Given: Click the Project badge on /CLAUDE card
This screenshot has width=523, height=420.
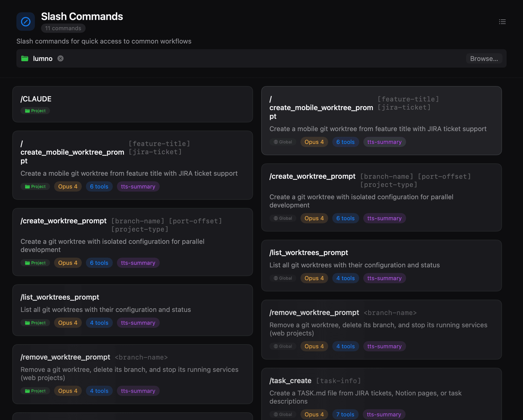Looking at the screenshot, I should [x=35, y=111].
